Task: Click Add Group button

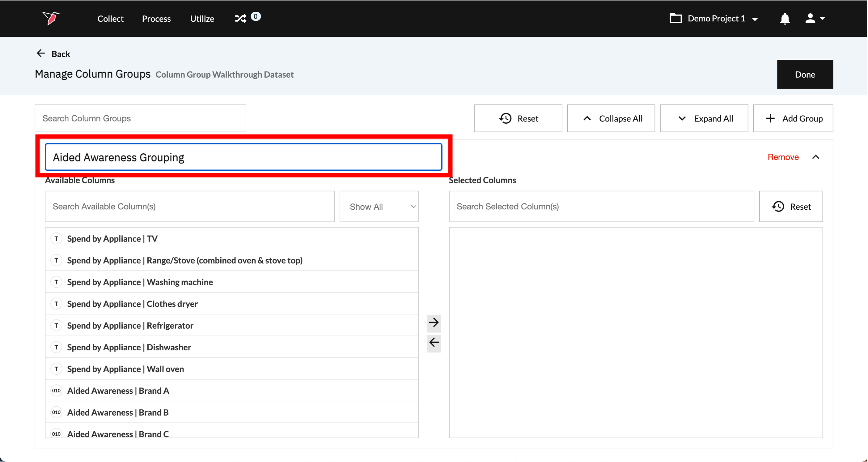Action: [x=793, y=118]
